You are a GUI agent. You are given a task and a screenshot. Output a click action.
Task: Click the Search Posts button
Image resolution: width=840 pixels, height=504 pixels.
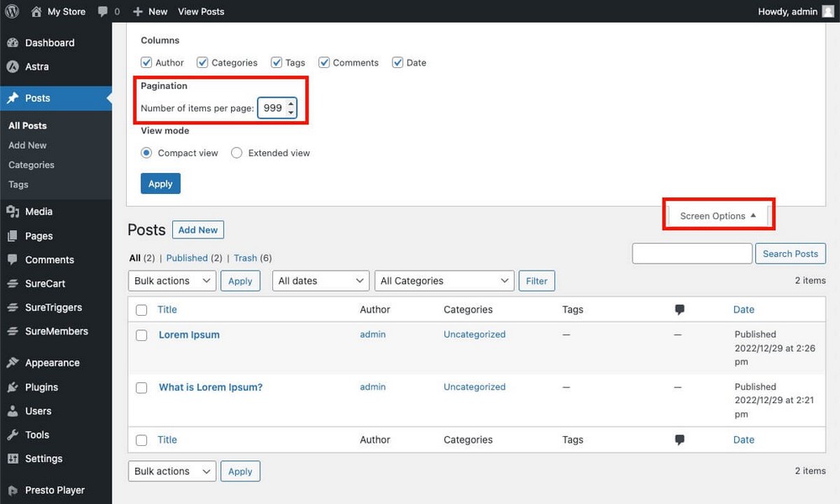790,254
